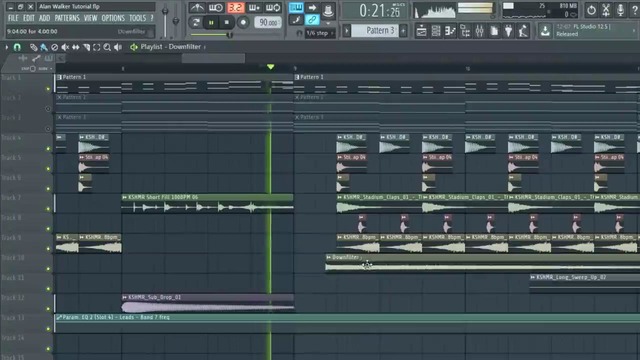Toggle the playlist magnet snap icon

coord(17,47)
